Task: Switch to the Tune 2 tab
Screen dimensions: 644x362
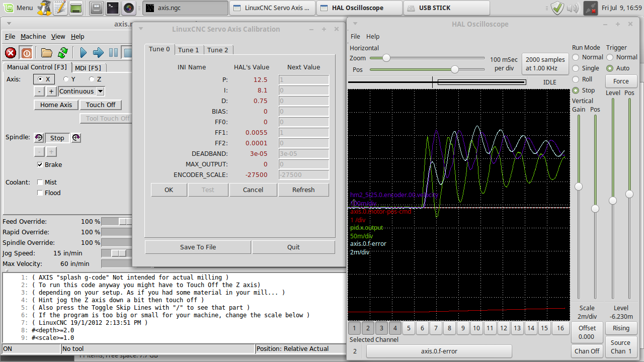Action: pos(218,50)
